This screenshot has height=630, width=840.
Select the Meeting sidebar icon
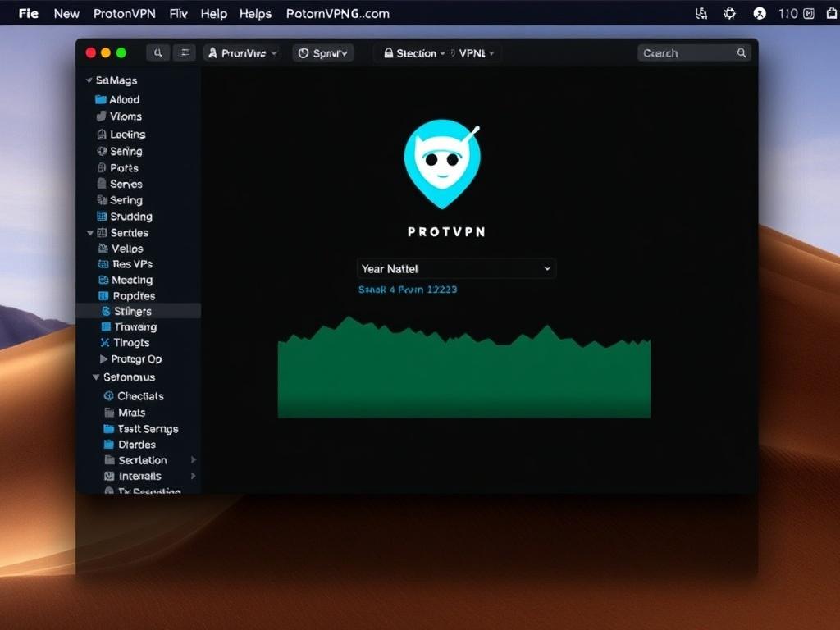103,280
